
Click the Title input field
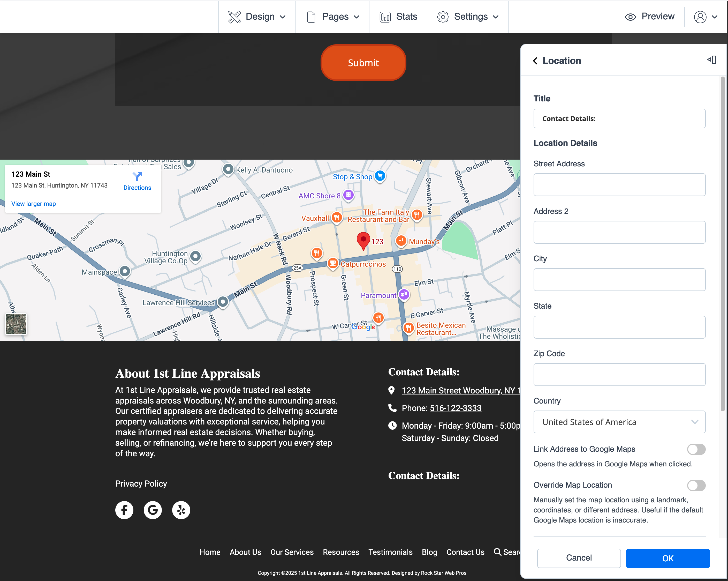(619, 118)
